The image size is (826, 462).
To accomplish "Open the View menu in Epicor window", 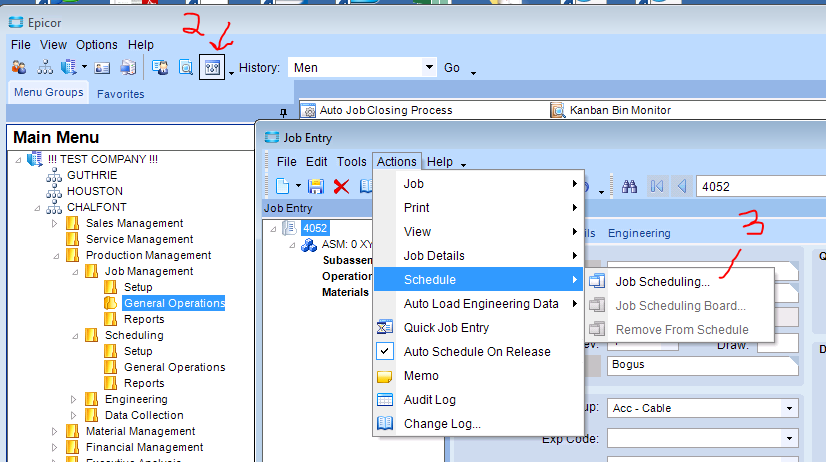I will tap(53, 45).
